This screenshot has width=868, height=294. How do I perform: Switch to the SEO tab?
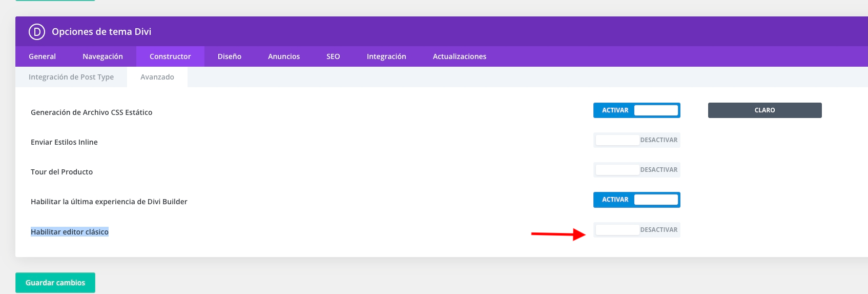333,56
